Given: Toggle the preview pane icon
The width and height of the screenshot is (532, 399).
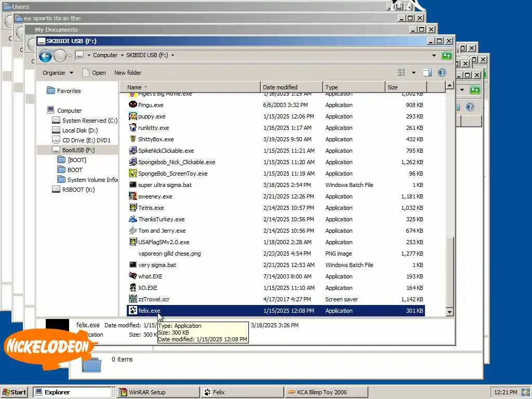Looking at the screenshot, I should click(x=427, y=72).
